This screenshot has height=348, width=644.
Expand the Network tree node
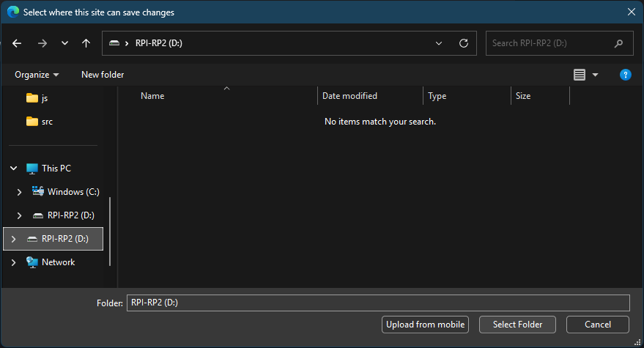(x=13, y=262)
